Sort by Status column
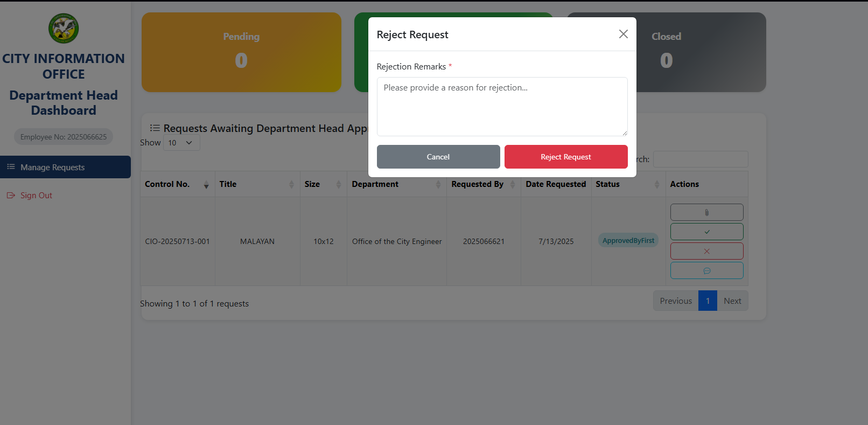The width and height of the screenshot is (868, 425). click(x=628, y=184)
